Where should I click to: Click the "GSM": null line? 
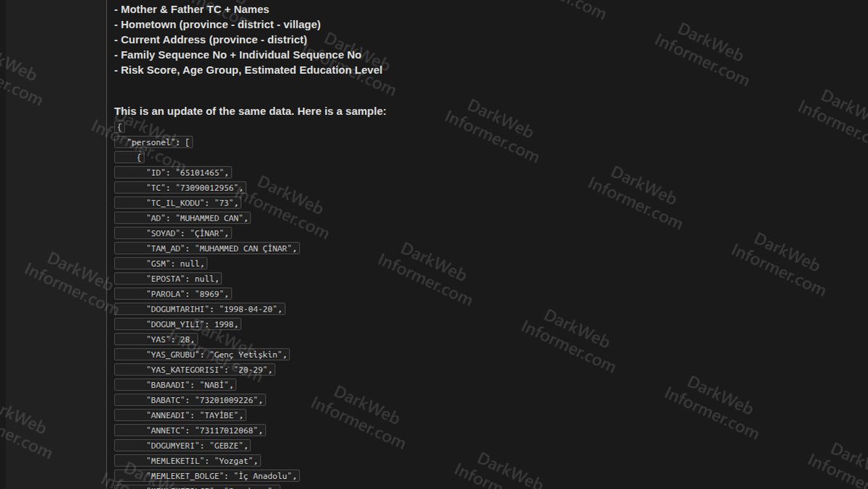click(x=161, y=263)
